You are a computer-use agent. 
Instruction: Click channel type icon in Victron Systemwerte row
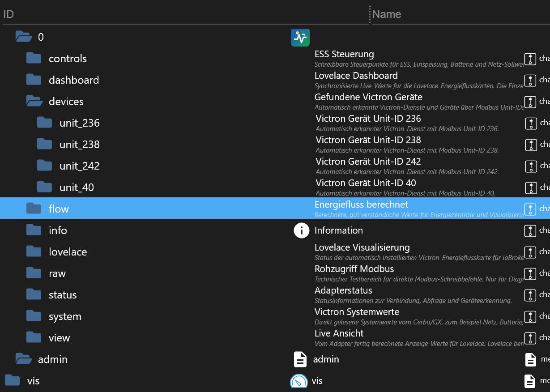(x=530, y=316)
